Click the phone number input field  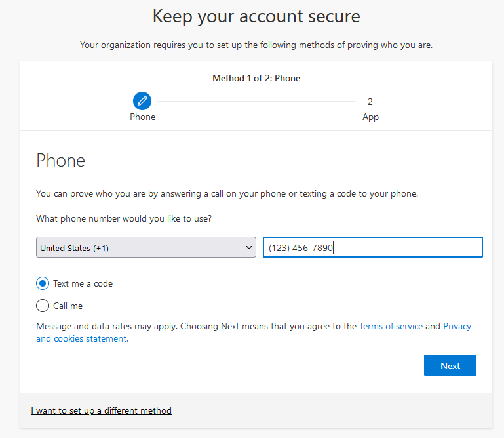[x=372, y=247]
